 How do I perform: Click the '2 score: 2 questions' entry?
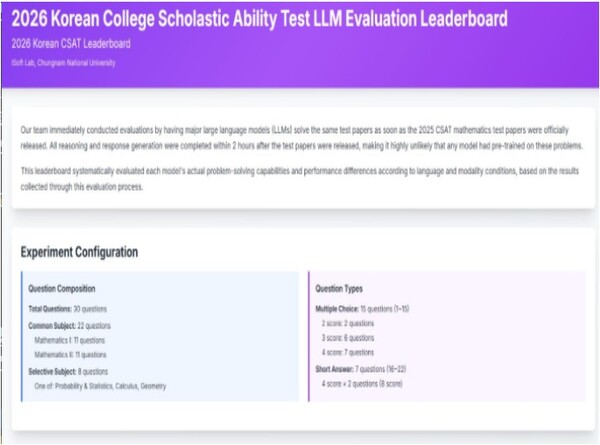[350, 324]
